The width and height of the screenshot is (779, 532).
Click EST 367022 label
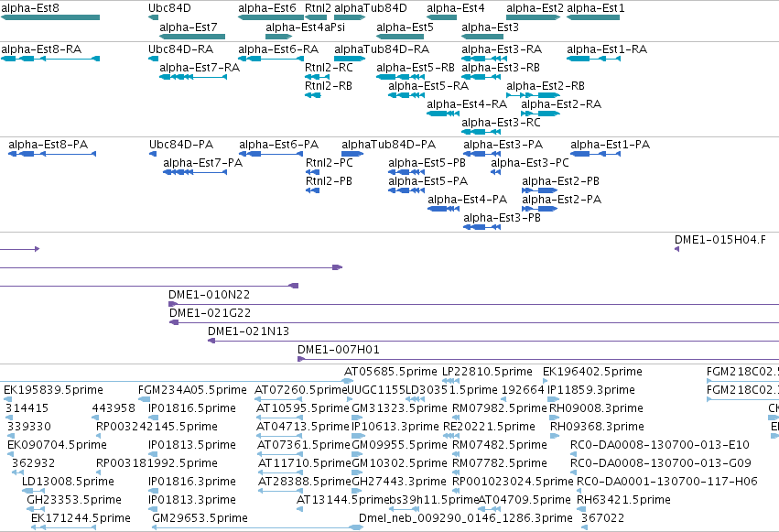[x=603, y=517]
